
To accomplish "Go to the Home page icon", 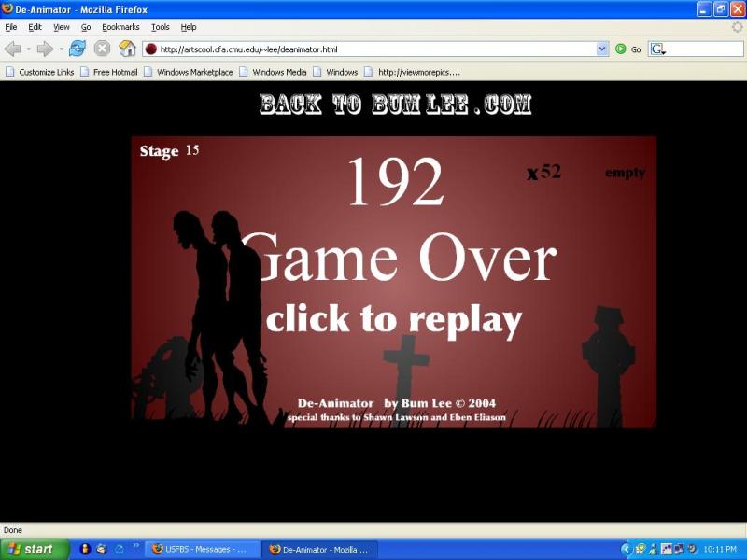I will [127, 49].
